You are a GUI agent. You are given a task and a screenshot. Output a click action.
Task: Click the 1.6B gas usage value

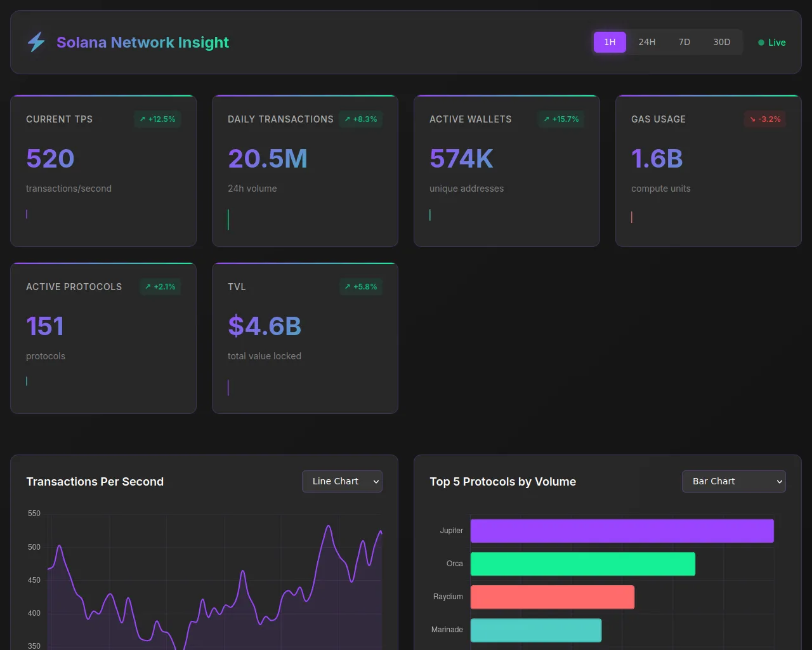(657, 158)
